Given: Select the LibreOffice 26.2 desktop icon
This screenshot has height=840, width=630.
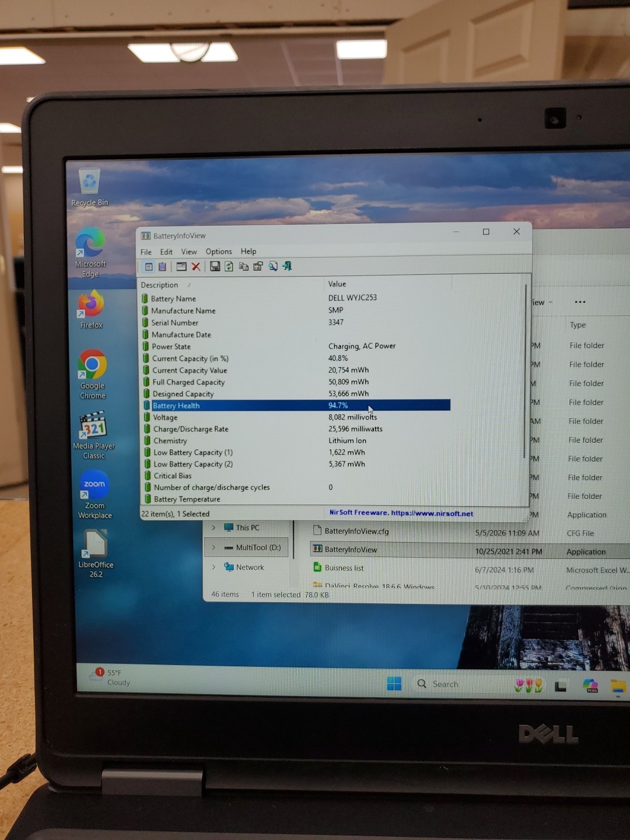Looking at the screenshot, I should (x=96, y=554).
